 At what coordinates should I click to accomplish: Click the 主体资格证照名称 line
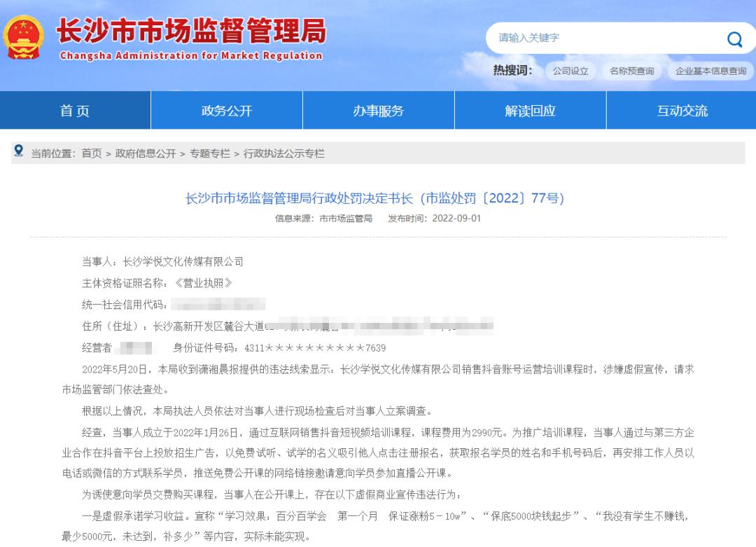point(157,283)
